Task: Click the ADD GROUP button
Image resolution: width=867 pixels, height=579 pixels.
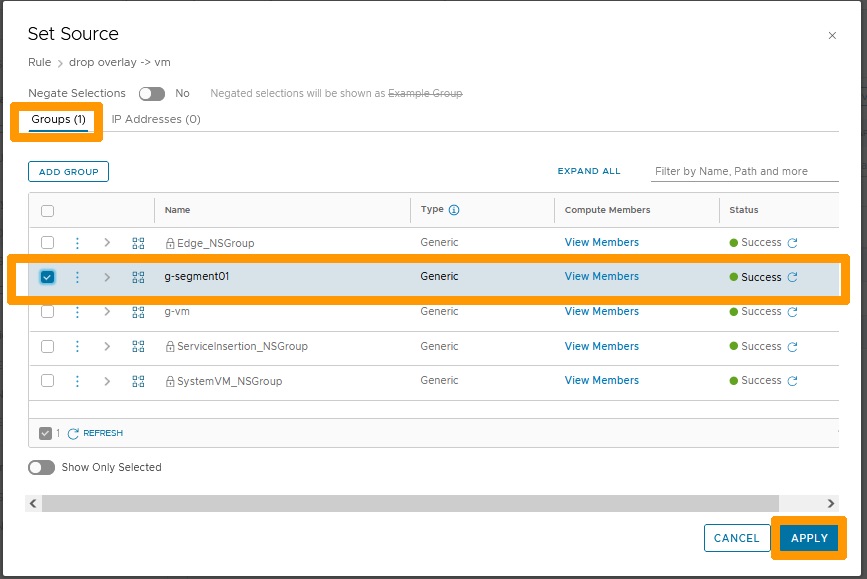Action: click(67, 171)
